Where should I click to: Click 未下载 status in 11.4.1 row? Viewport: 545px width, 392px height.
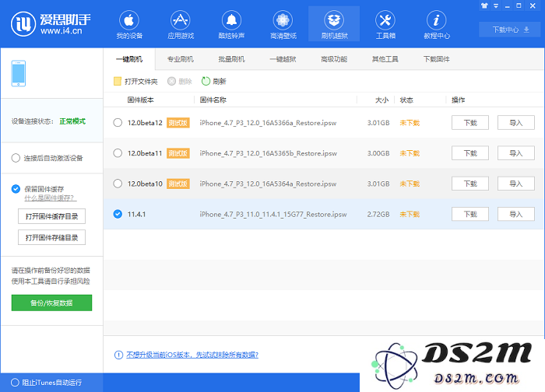pyautogui.click(x=410, y=214)
